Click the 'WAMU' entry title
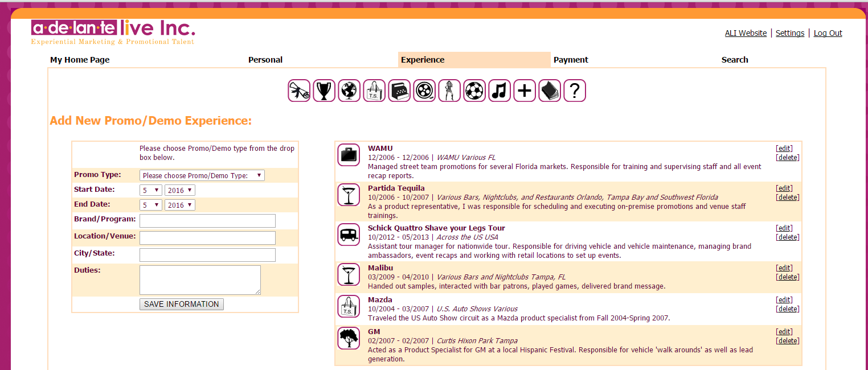 coord(380,149)
